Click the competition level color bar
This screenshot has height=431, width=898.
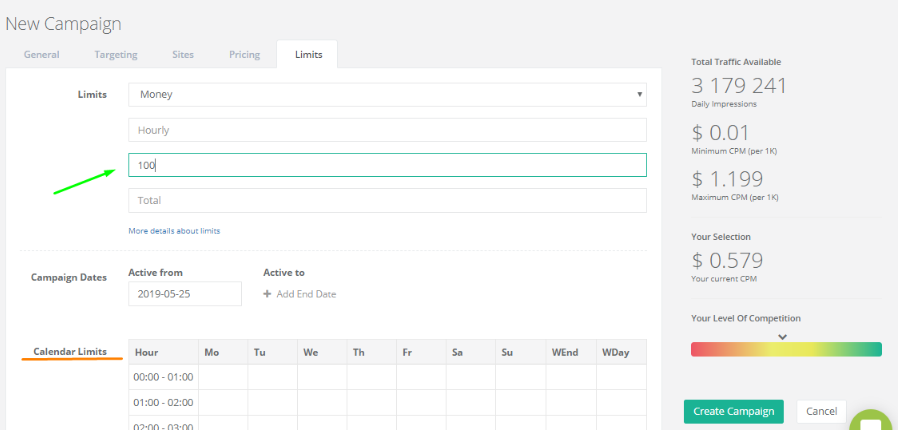point(786,350)
